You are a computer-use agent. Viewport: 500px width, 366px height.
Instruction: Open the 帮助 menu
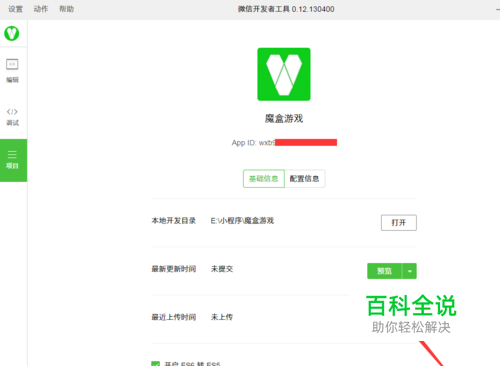(x=66, y=9)
